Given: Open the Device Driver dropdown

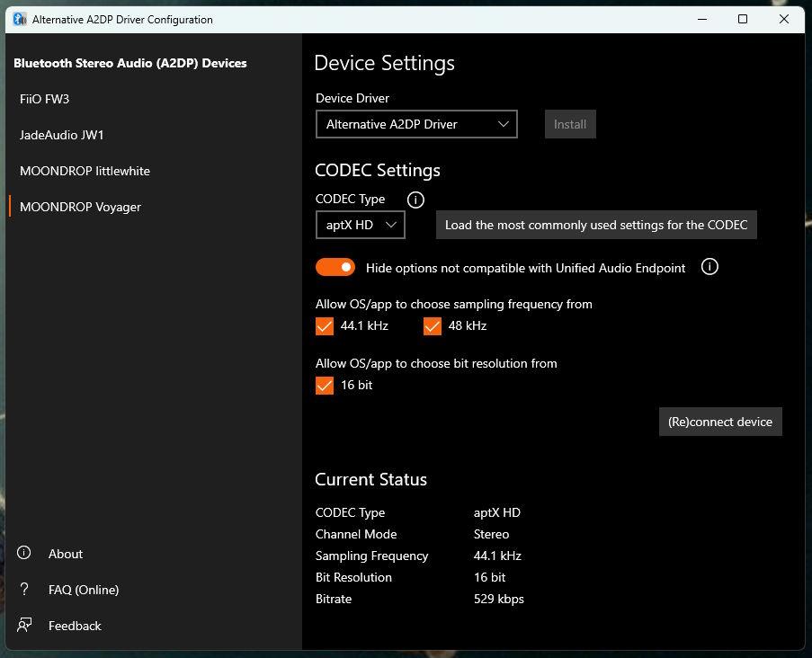Looking at the screenshot, I should pos(416,124).
